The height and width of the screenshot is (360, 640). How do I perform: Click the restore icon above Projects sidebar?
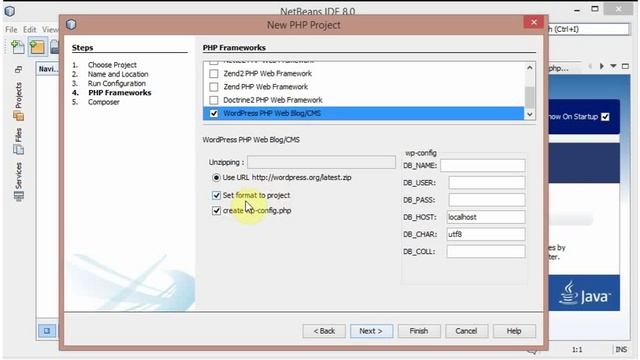click(x=18, y=70)
